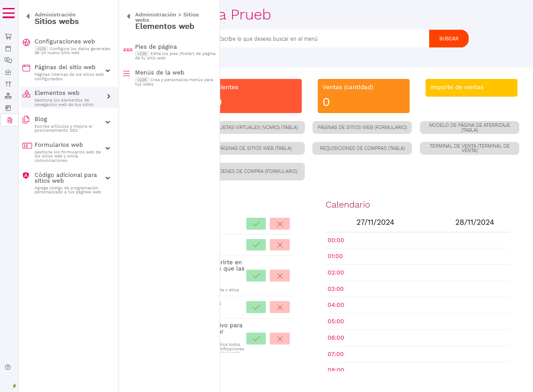
Task: Go back using Sitios webs back arrow
Action: 28,16
